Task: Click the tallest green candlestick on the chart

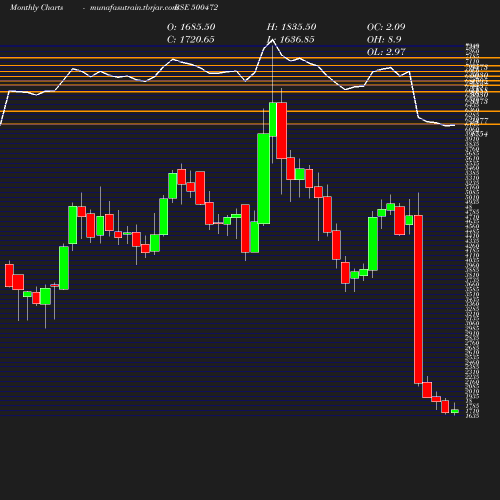Action: (264, 179)
